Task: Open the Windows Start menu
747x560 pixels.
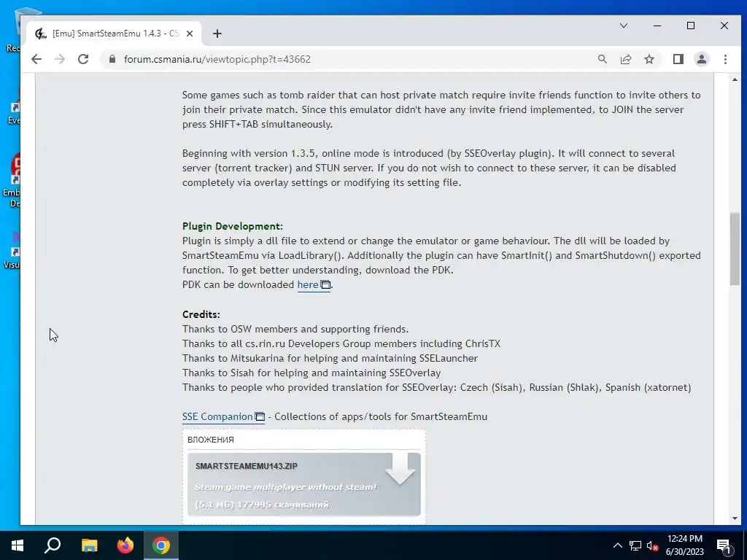Action: (18, 545)
